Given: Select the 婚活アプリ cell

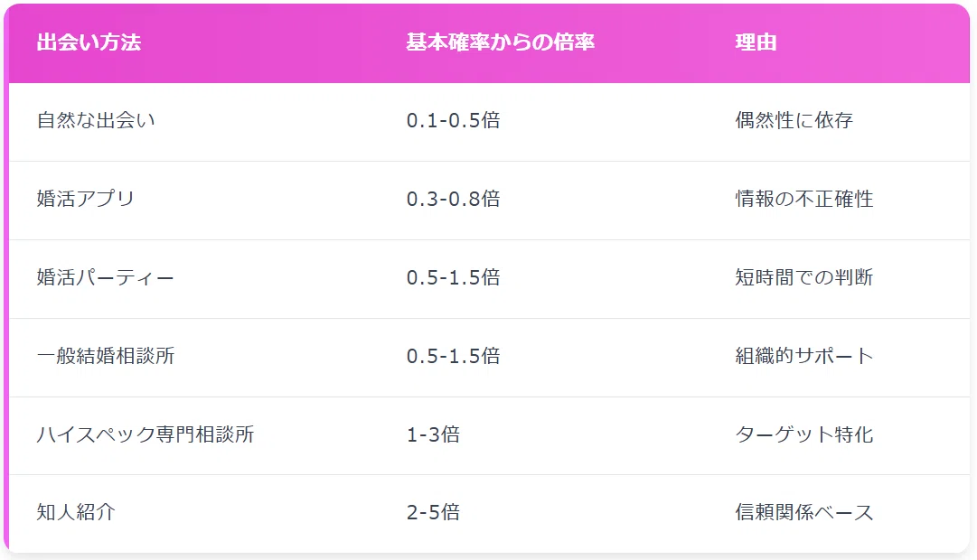Looking at the screenshot, I should tap(85, 199).
